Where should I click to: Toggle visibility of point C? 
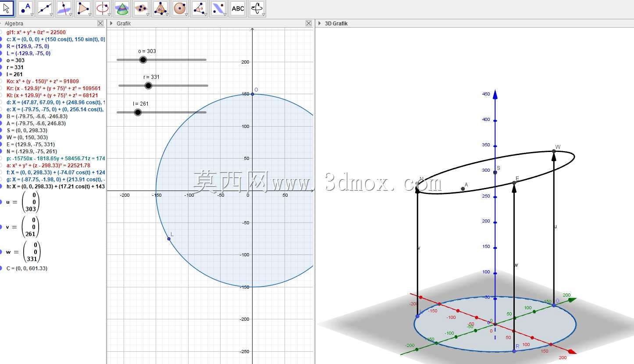(x=1, y=268)
